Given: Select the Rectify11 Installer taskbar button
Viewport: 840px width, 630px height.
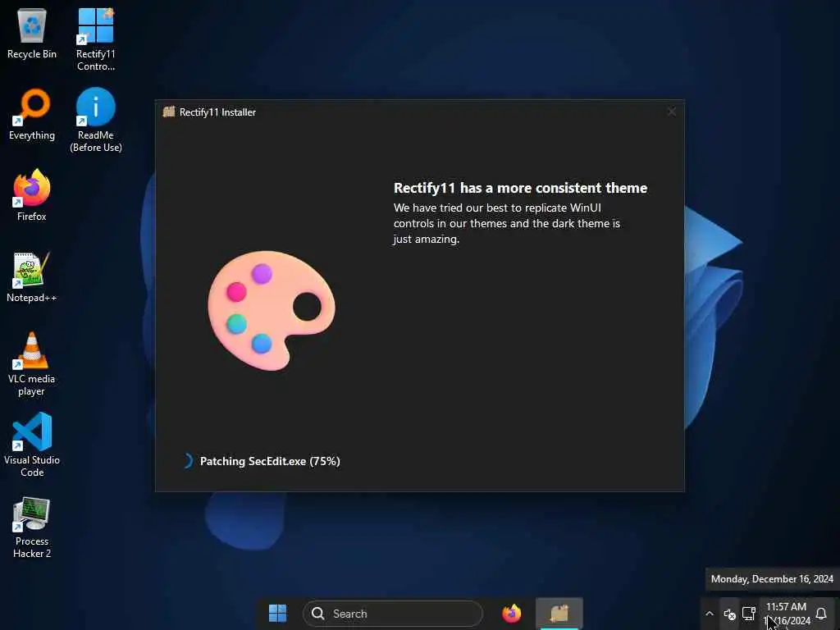Looking at the screenshot, I should (x=559, y=613).
